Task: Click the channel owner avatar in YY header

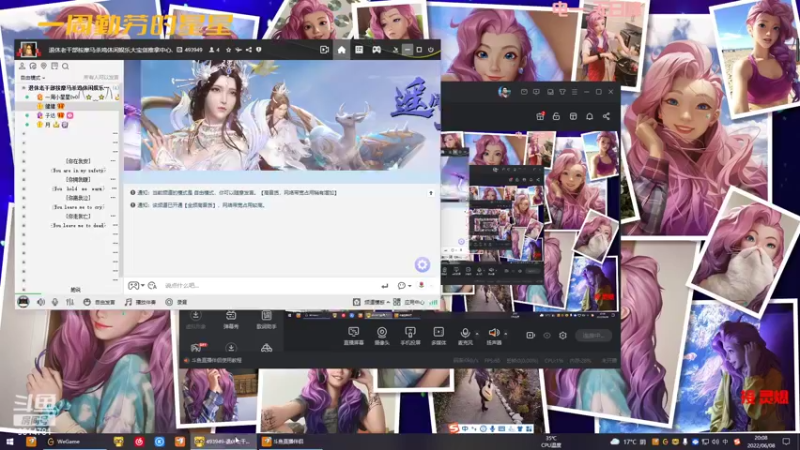Action: [28, 49]
